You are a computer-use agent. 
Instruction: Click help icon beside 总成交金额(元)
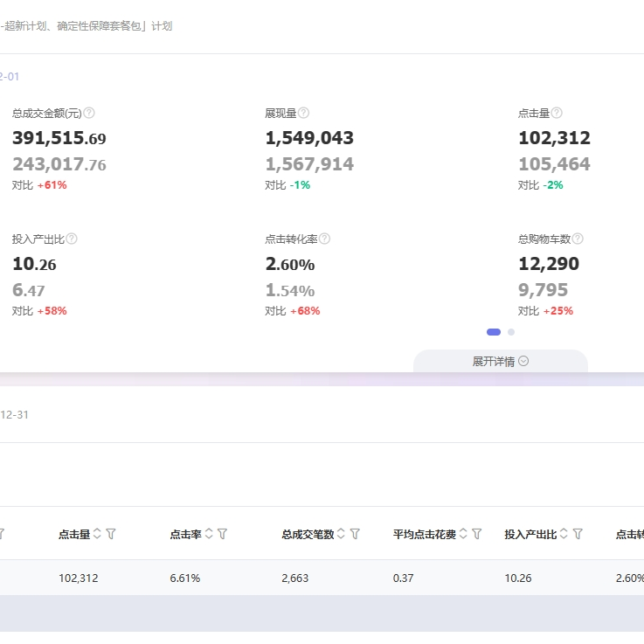pos(89,113)
